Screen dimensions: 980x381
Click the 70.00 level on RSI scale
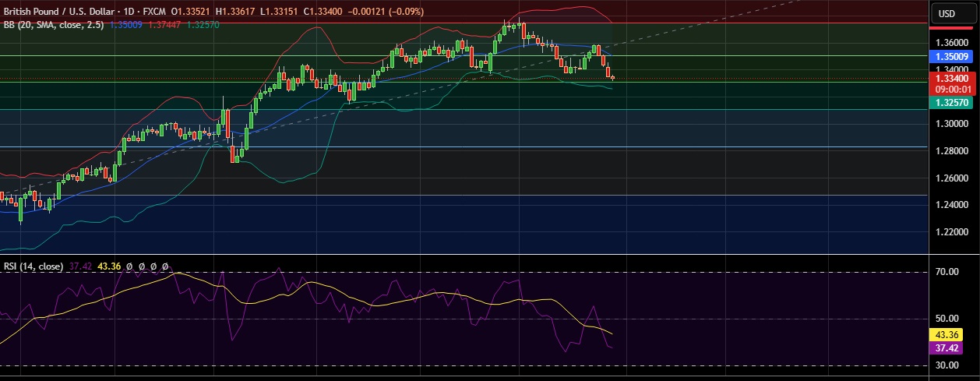[x=947, y=272]
